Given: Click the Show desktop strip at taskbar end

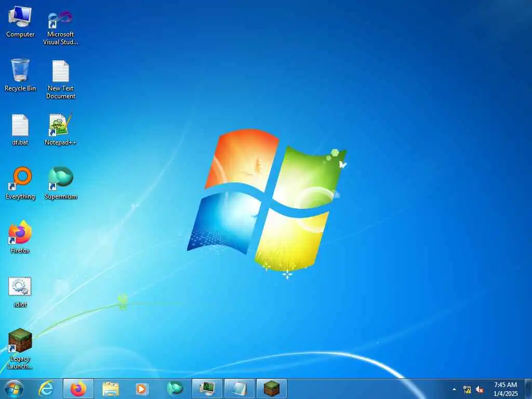Looking at the screenshot, I should [x=528, y=389].
